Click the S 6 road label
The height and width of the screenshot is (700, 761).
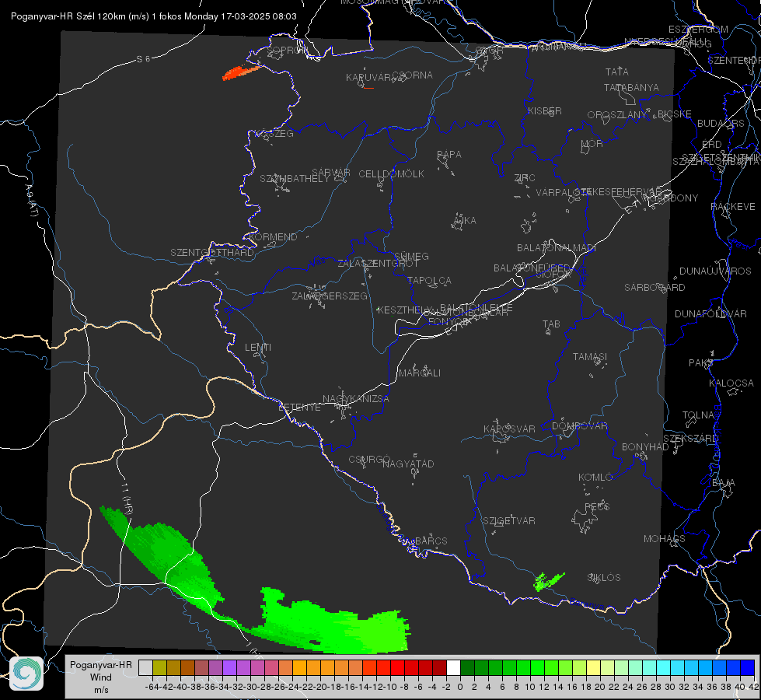pos(143,59)
